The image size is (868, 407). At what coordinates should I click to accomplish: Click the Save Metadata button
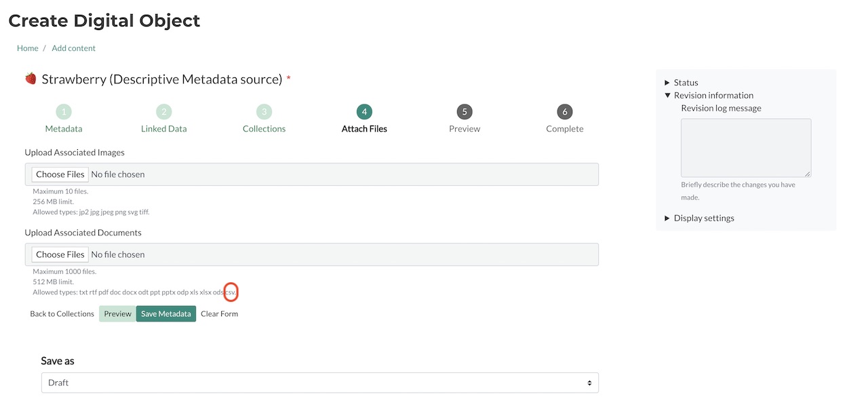[166, 314]
